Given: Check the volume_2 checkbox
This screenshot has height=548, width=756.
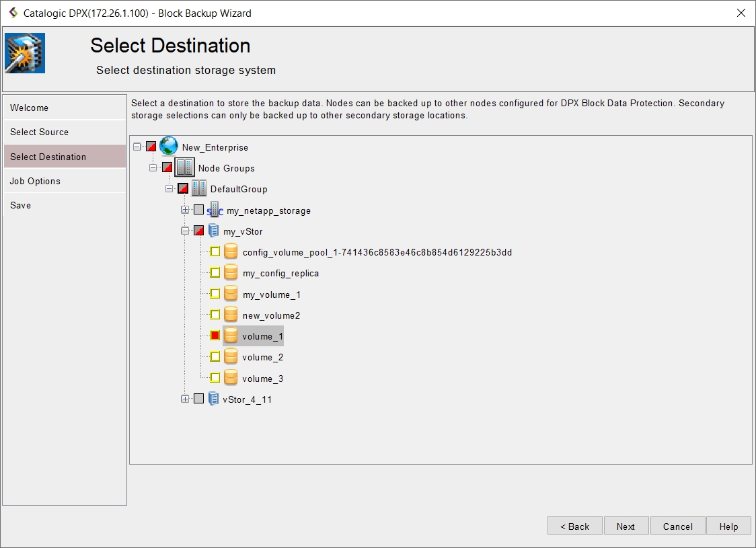Looking at the screenshot, I should point(215,357).
